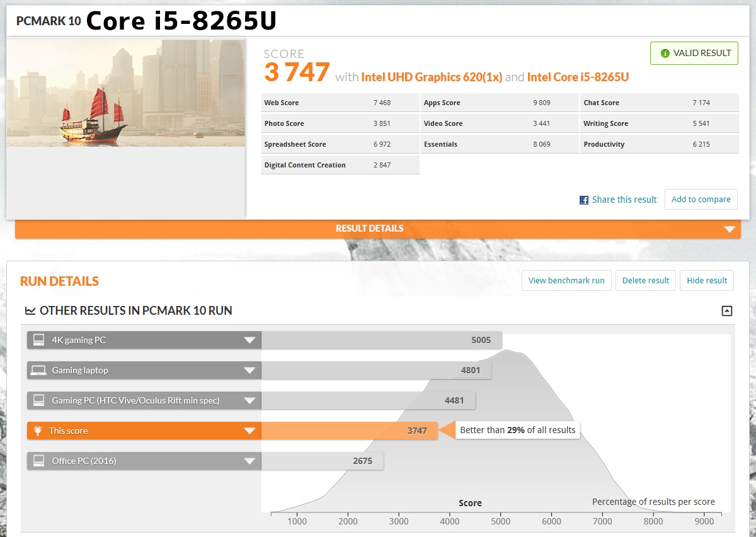756x537 pixels.
Task: Click the Chat Score row
Action: 660,103
